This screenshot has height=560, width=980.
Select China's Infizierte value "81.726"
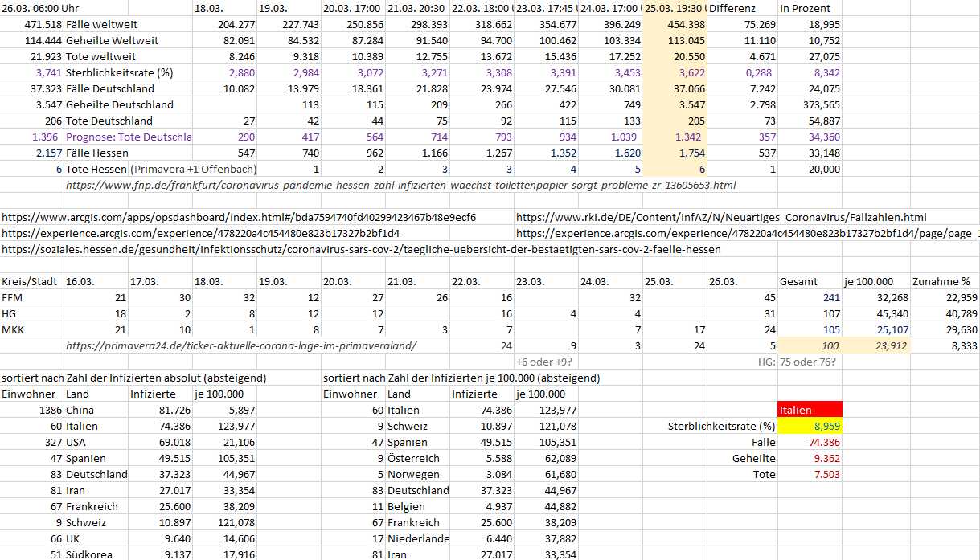[x=175, y=410]
